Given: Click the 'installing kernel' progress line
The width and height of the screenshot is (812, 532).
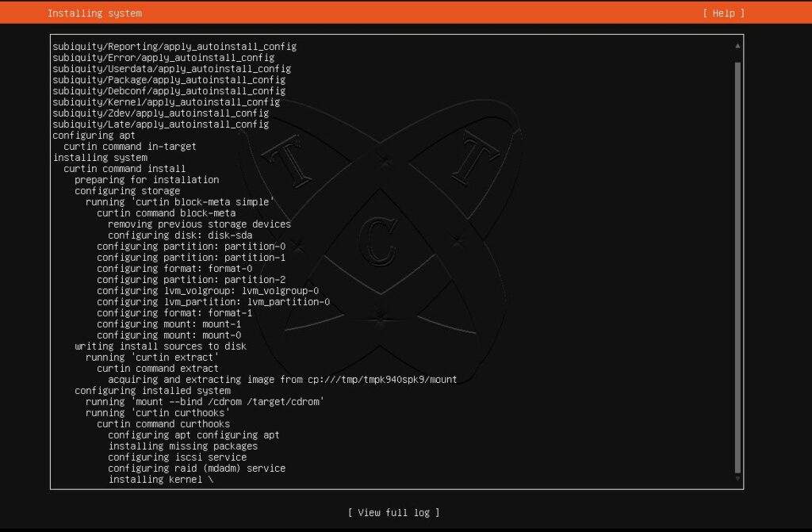Looking at the screenshot, I should [x=160, y=480].
